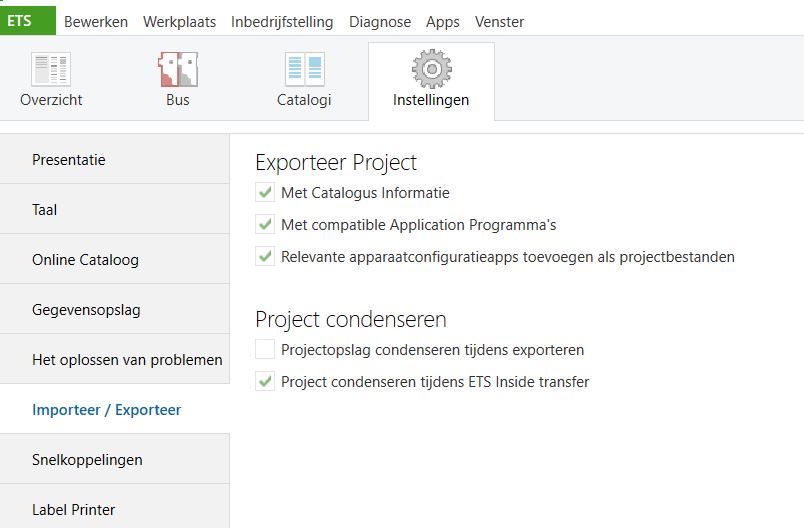
Task: Select the Taal settings section
Action: click(x=45, y=210)
